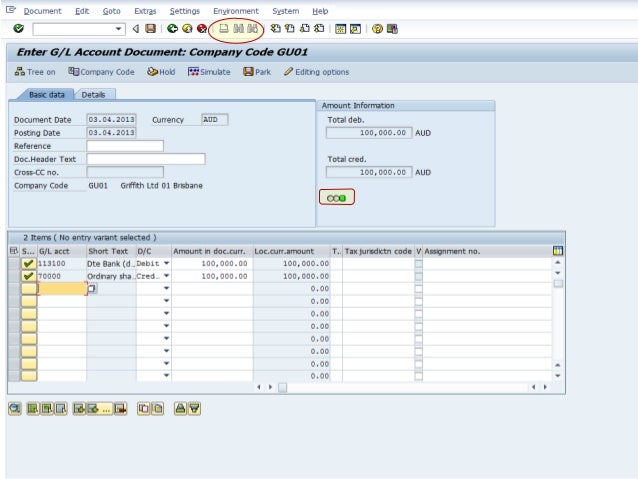Click the Insert Row icon

coord(79,408)
